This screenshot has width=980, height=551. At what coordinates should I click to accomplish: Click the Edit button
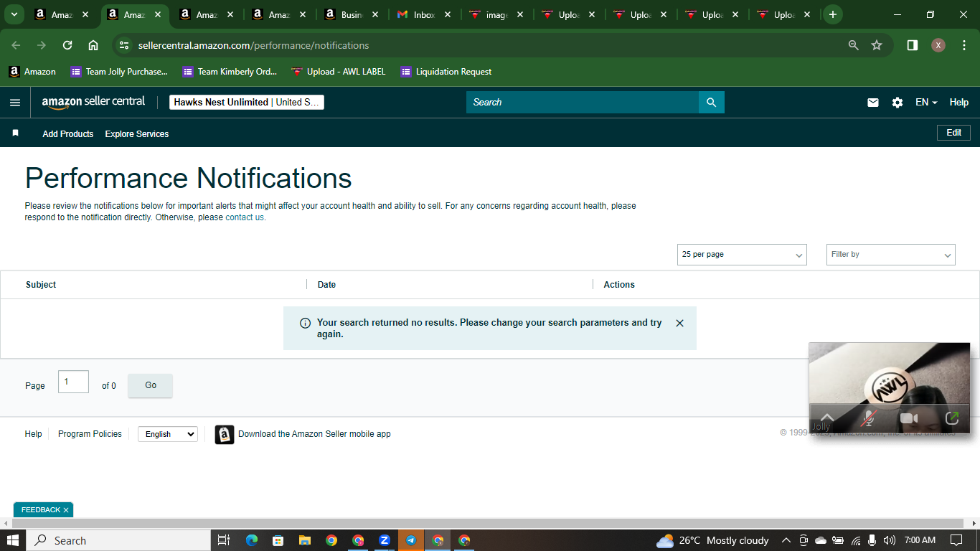coord(953,133)
